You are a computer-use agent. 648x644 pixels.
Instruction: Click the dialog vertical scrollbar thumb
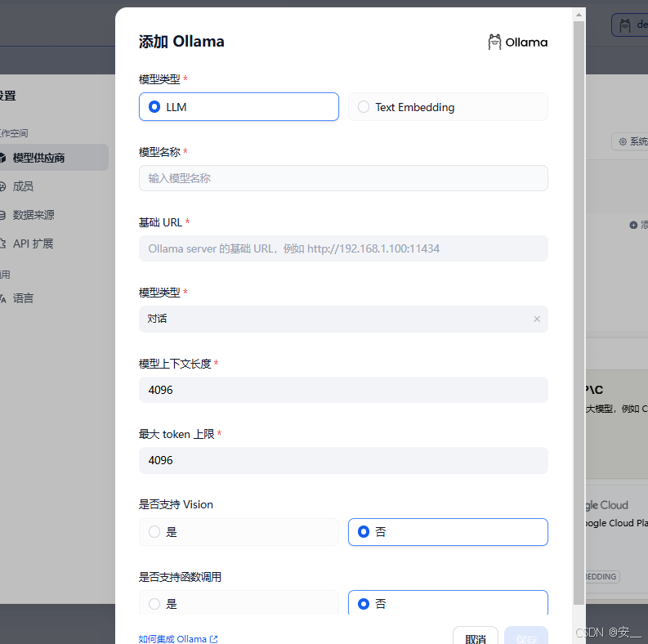pyautogui.click(x=579, y=312)
